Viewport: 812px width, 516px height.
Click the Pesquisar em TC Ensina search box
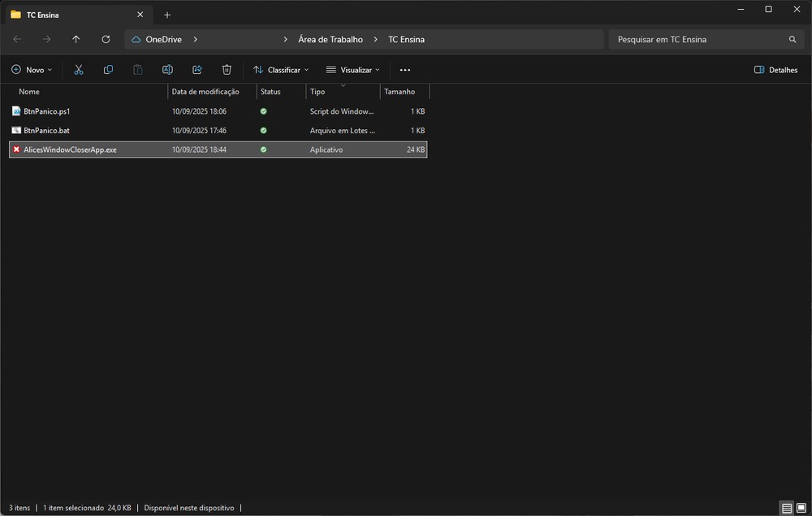[698, 39]
